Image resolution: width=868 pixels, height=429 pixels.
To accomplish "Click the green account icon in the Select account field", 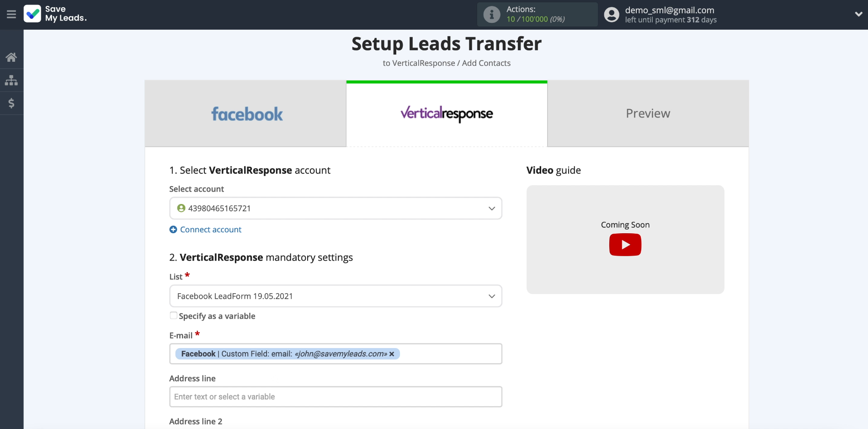I will [x=181, y=208].
